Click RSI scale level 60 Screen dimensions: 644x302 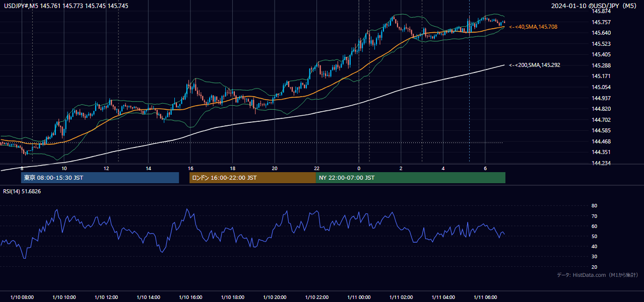[595, 226]
